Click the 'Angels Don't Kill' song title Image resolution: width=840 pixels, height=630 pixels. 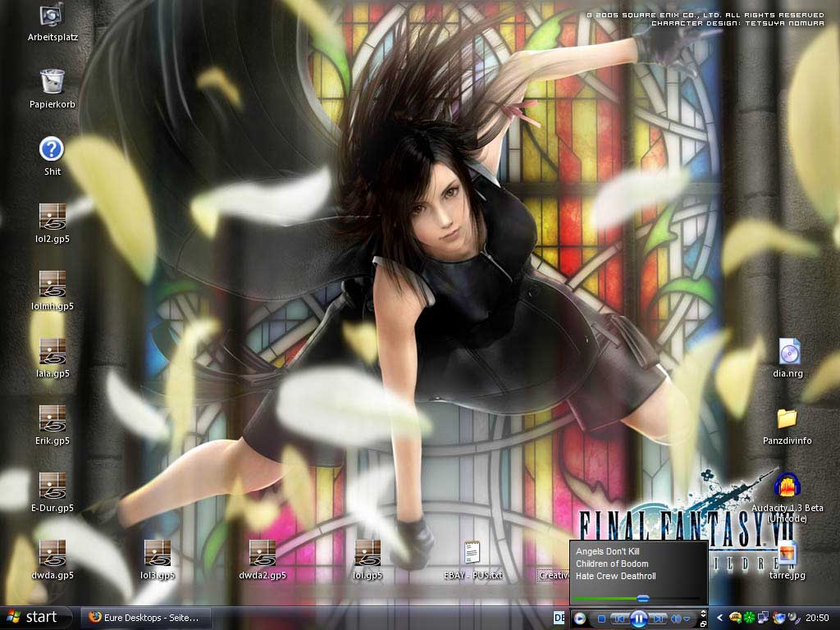608,551
